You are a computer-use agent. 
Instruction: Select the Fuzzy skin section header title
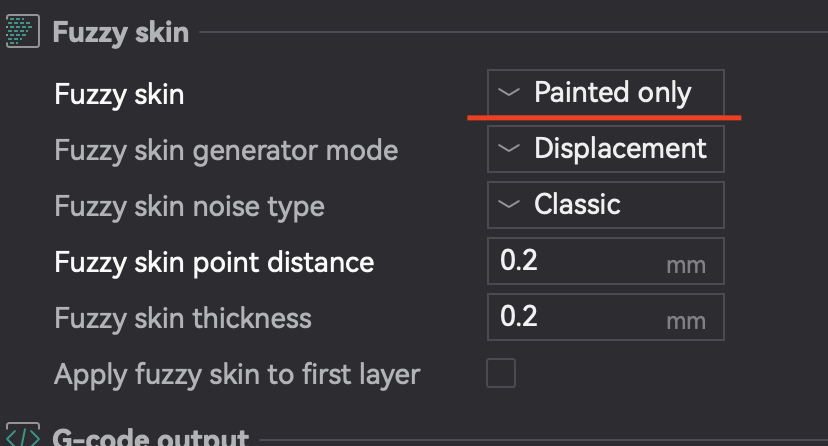coord(120,32)
